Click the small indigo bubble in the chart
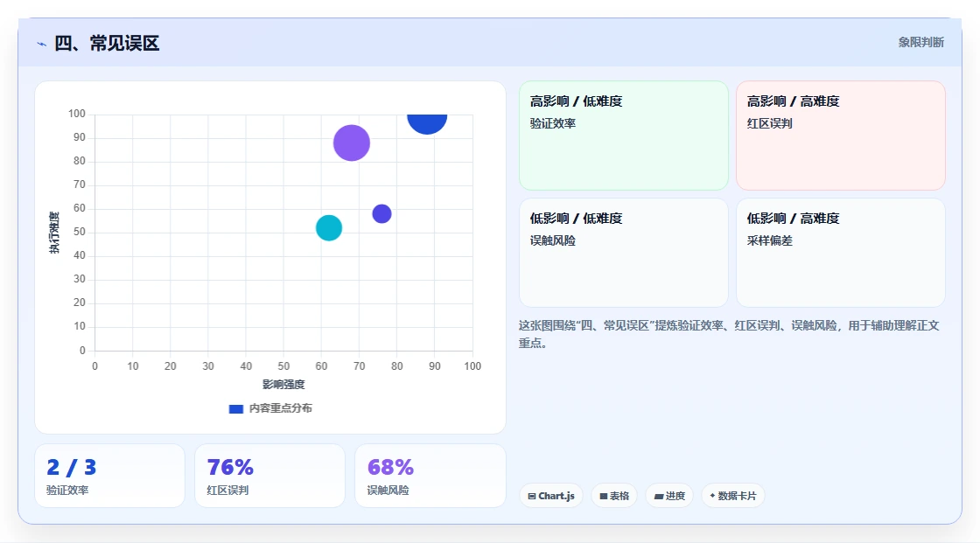Viewport: 980px width, 543px height. click(381, 213)
